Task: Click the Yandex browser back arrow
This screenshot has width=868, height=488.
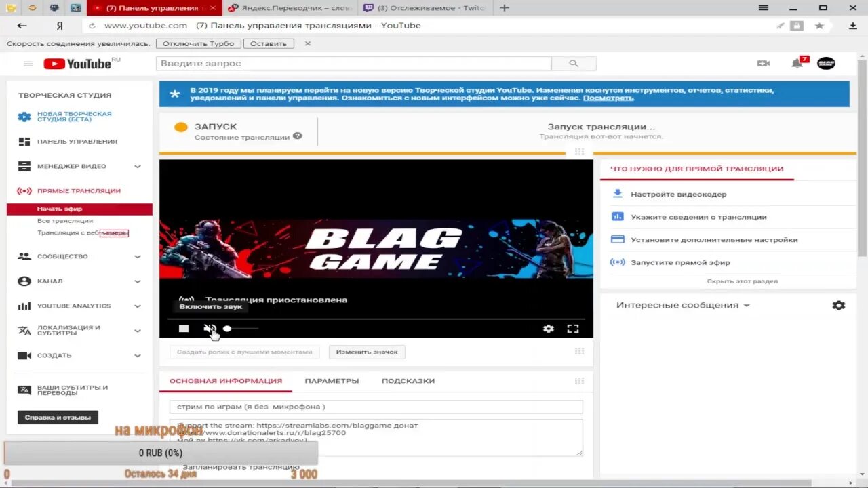Action: point(22,26)
